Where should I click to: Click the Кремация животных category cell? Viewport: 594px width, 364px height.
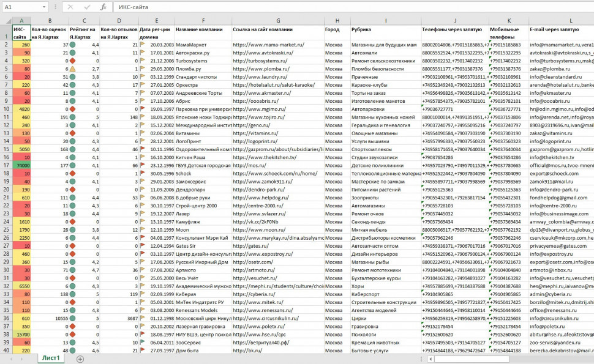tap(386, 343)
